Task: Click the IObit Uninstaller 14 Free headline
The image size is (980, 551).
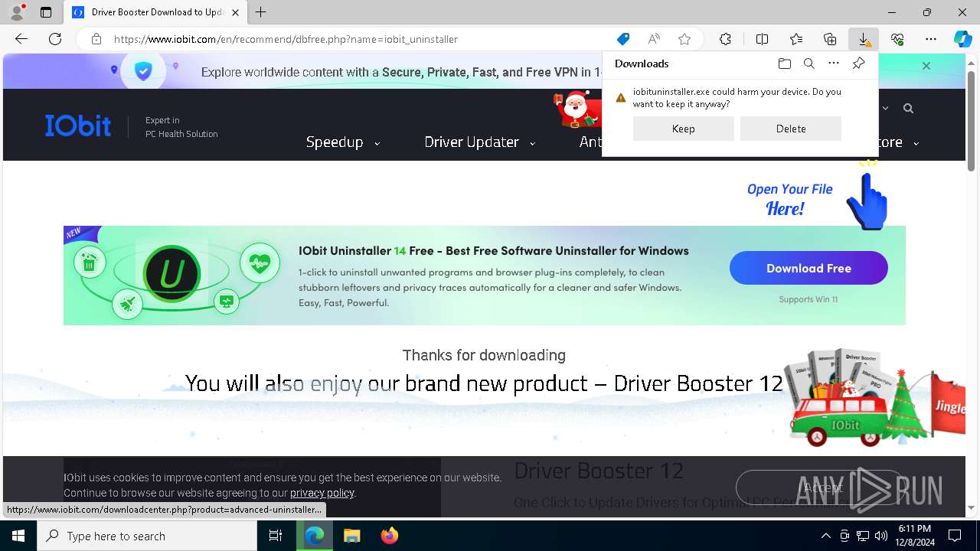Action: [x=494, y=250]
